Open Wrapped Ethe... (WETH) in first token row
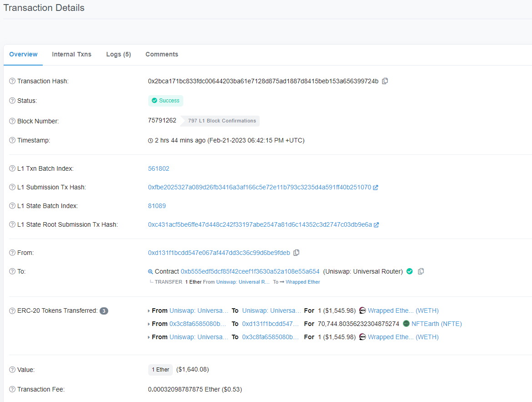The image size is (532, 402). (x=403, y=310)
